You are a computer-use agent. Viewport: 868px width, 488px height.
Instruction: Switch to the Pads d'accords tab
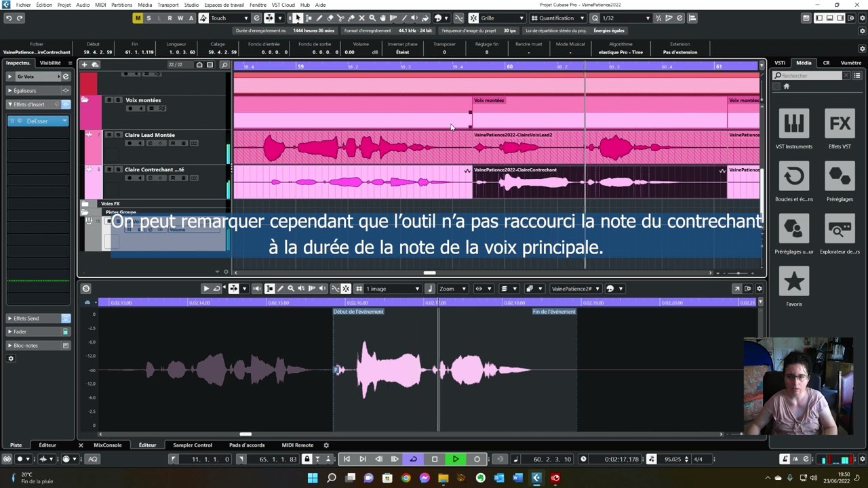(247, 445)
